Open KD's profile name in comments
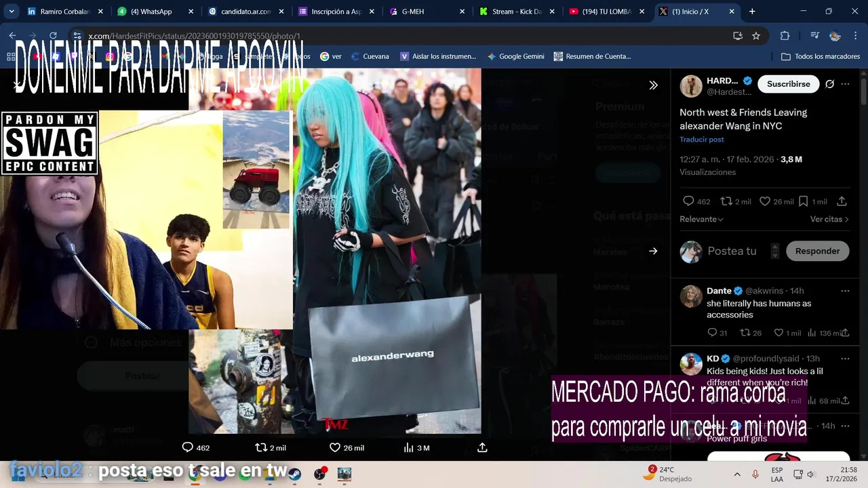868x488 pixels. pos(713,359)
